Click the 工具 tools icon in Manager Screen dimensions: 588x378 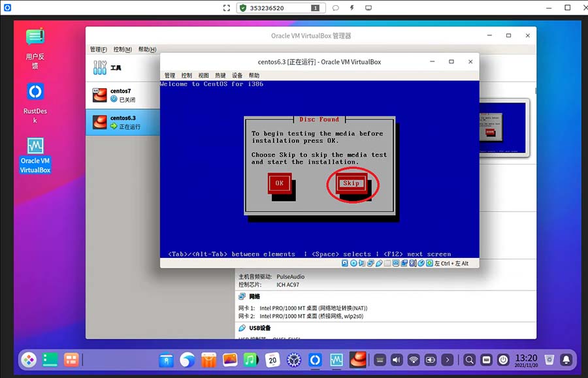[x=100, y=68]
